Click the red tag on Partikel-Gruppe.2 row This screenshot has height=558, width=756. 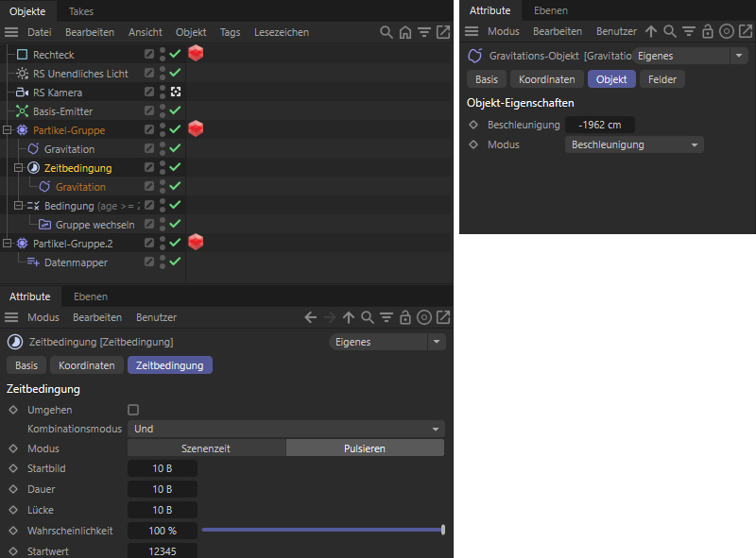point(196,242)
